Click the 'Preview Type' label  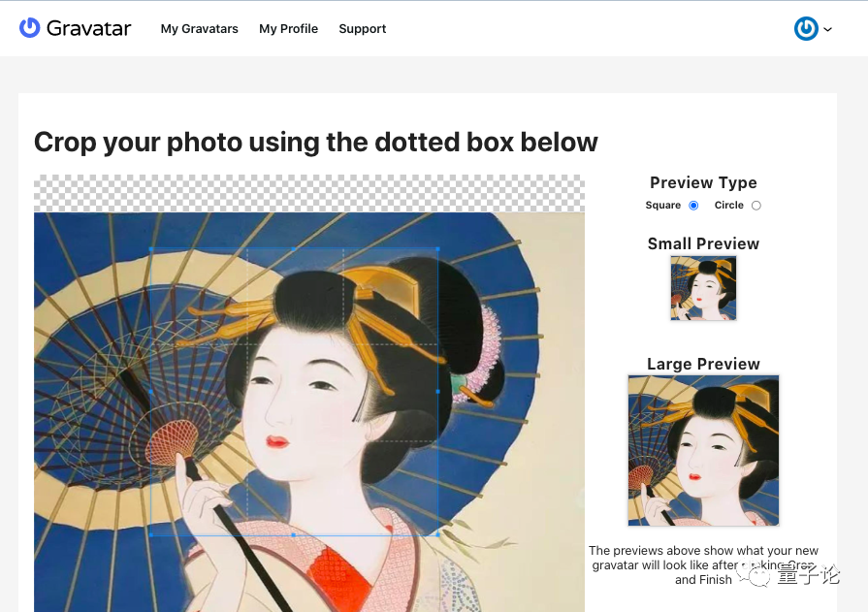point(703,182)
